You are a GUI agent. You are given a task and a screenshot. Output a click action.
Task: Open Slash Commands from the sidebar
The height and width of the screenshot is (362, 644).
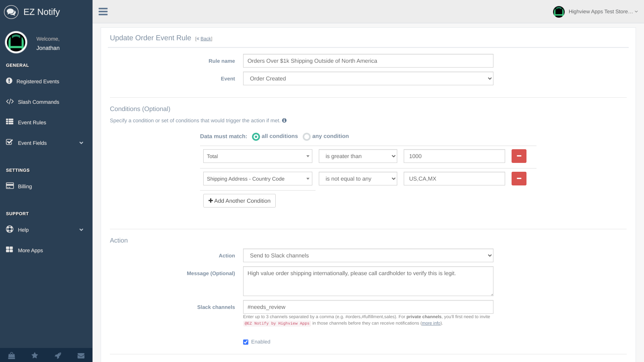coord(38,102)
